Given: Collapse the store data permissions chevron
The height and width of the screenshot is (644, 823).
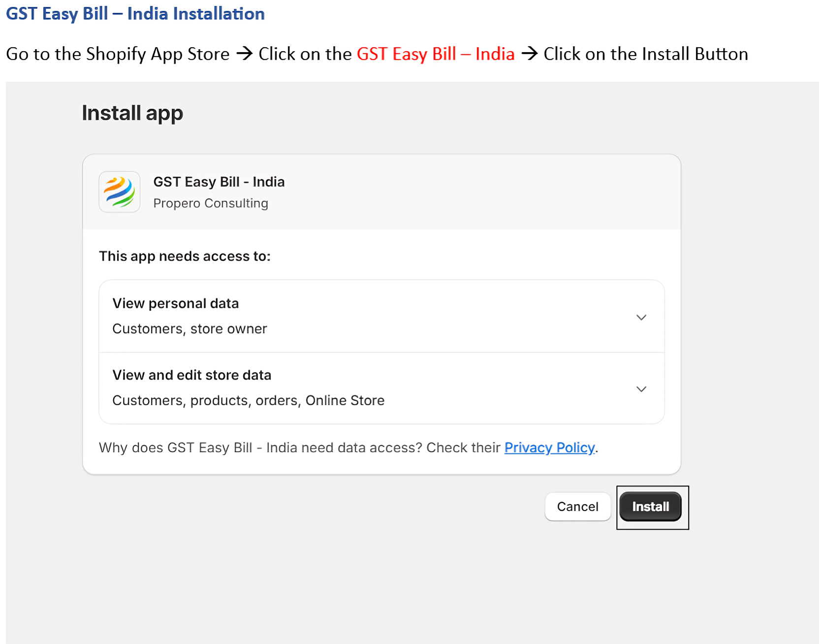Looking at the screenshot, I should click(641, 389).
